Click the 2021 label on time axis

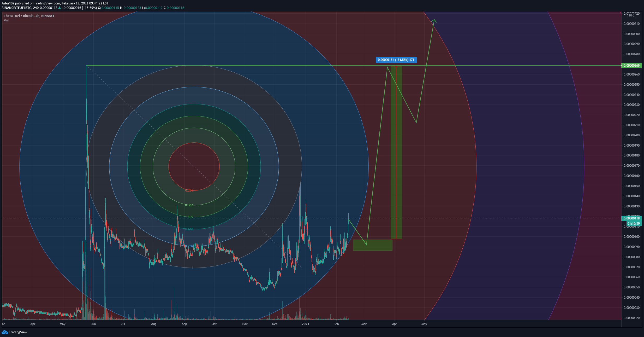pyautogui.click(x=305, y=324)
